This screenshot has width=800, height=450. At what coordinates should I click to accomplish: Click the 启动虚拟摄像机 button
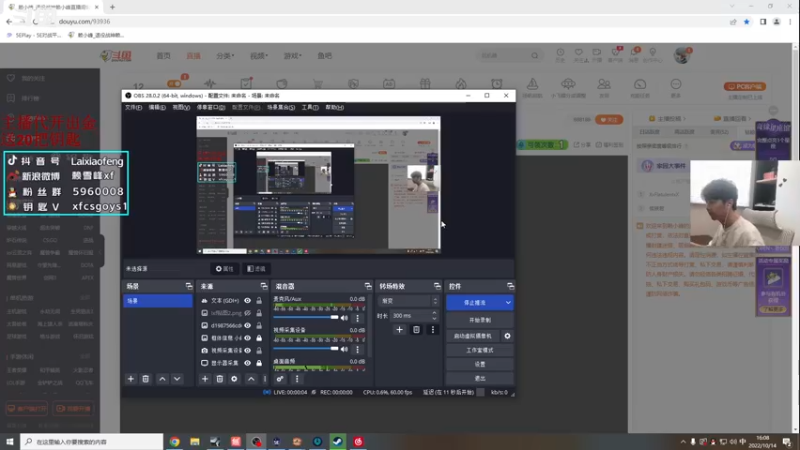473,336
